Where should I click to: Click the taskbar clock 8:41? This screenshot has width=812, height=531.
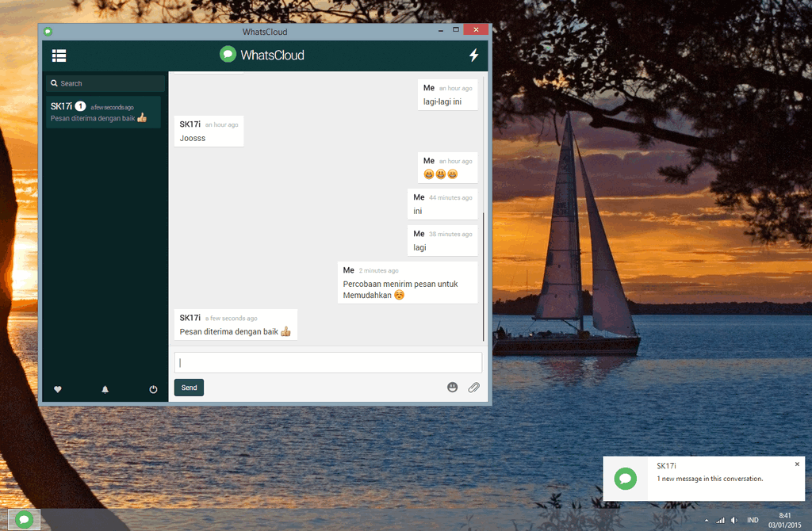784,520
